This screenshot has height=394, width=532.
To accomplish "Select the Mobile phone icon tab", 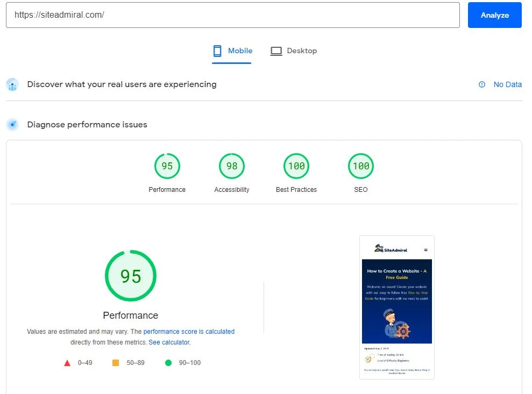I will tap(217, 50).
